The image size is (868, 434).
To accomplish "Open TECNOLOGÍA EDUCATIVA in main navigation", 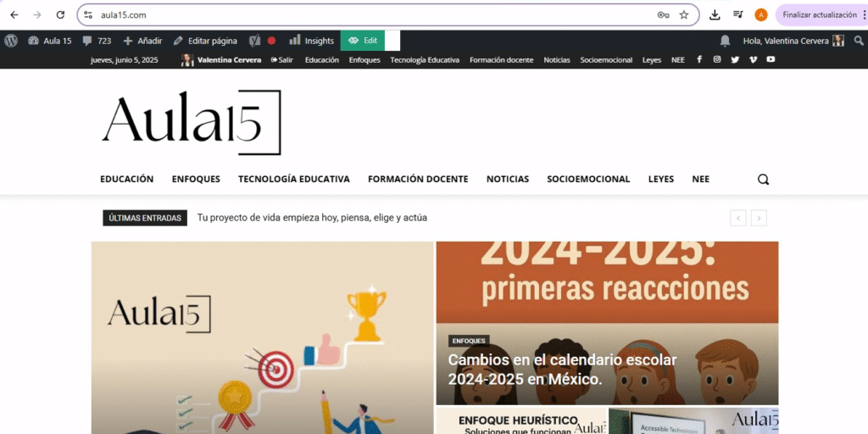I will pyautogui.click(x=293, y=179).
